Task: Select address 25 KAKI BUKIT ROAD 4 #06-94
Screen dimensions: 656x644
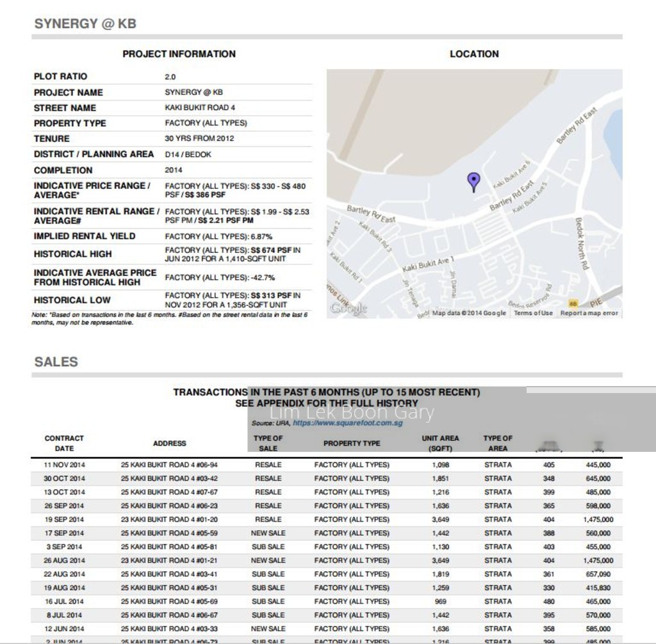Action: click(169, 465)
